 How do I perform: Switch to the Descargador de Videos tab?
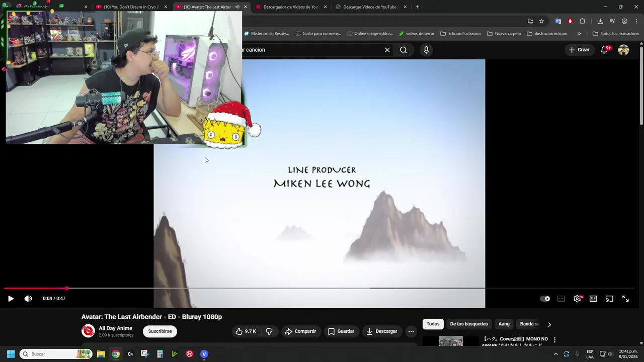coord(291,7)
